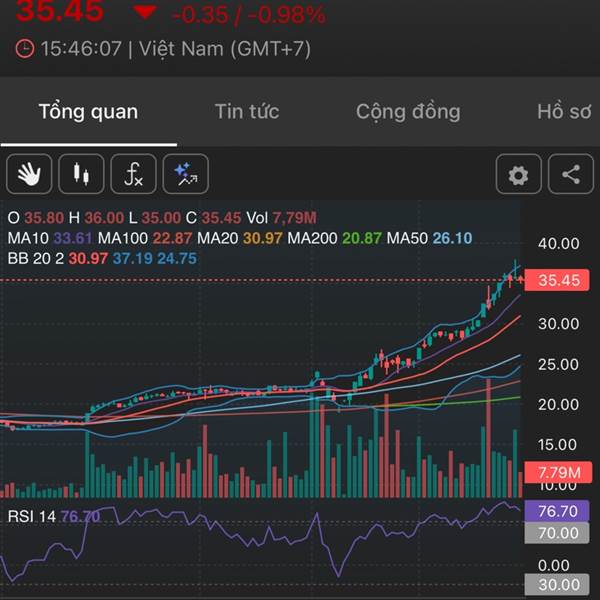
Task: Tap the 30.00 price axis label above 25.00
Action: coord(558,324)
